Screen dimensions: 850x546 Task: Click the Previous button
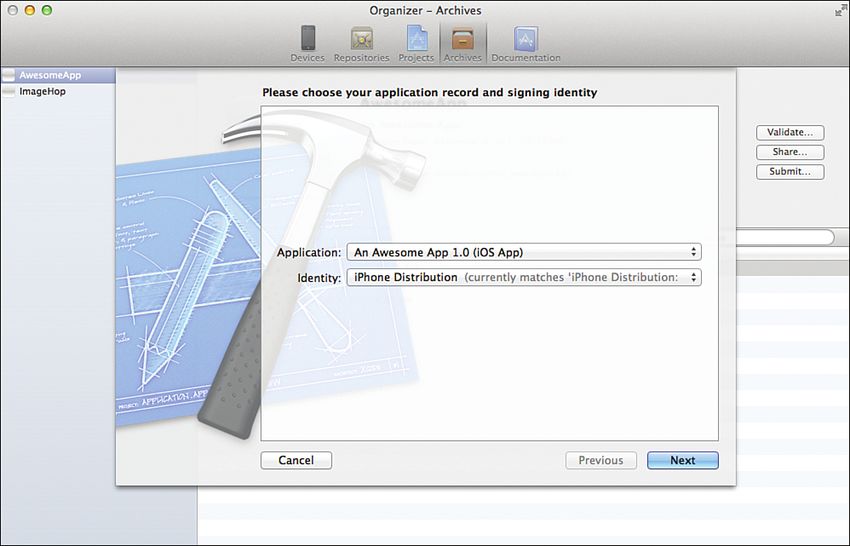pyautogui.click(x=601, y=460)
